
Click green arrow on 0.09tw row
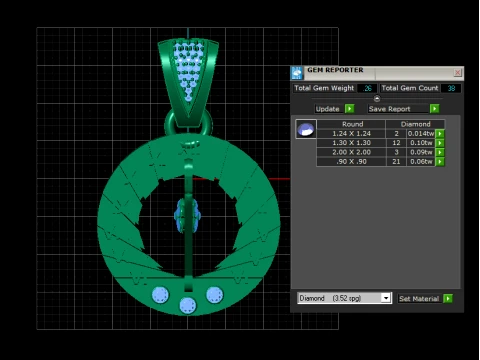[x=440, y=152]
